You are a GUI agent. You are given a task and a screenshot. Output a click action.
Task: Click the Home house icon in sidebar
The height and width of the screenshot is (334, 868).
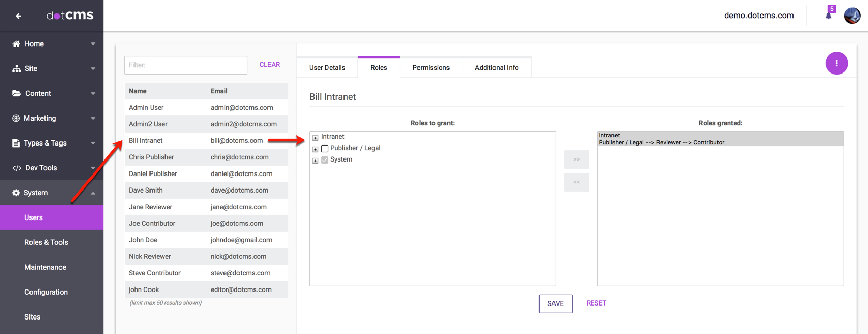(16, 44)
